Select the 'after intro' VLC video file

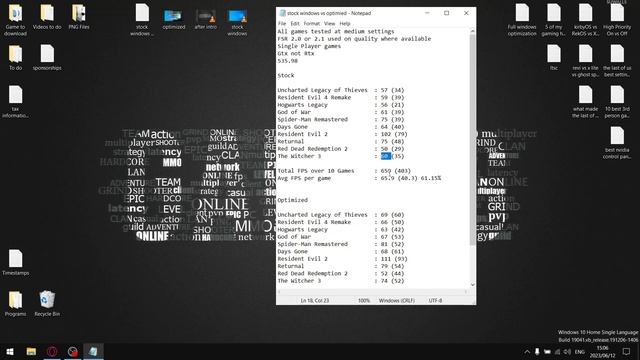click(x=205, y=19)
